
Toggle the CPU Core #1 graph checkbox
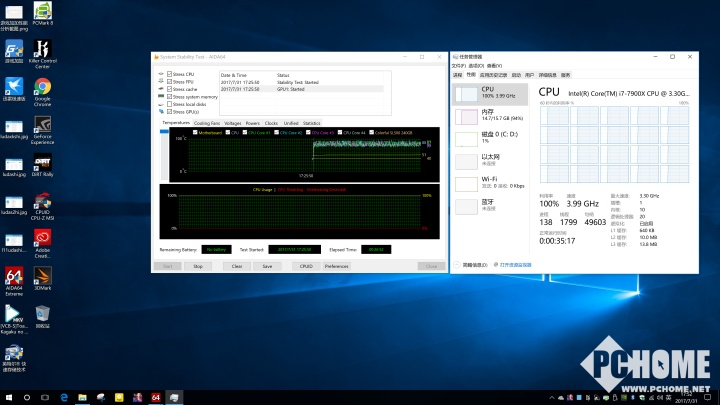pyautogui.click(x=245, y=132)
